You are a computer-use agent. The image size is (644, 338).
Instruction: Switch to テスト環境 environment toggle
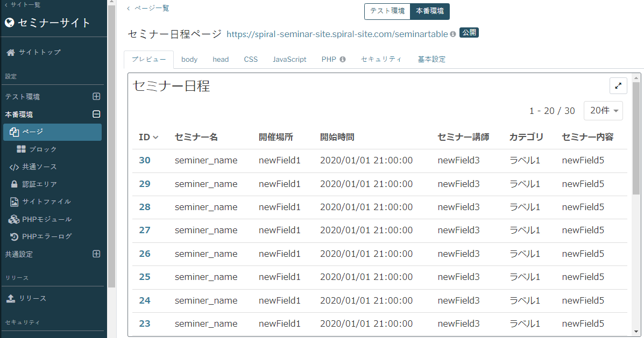(387, 11)
